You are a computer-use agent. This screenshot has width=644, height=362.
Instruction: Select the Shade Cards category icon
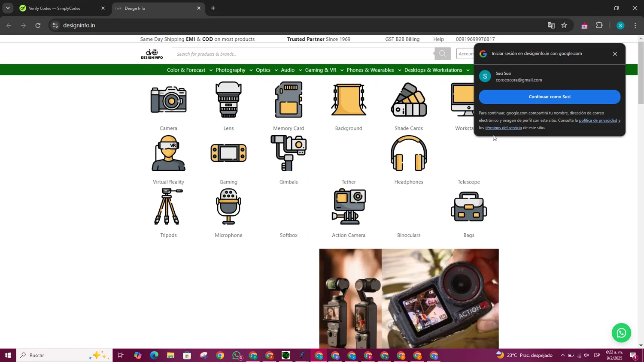point(409,100)
